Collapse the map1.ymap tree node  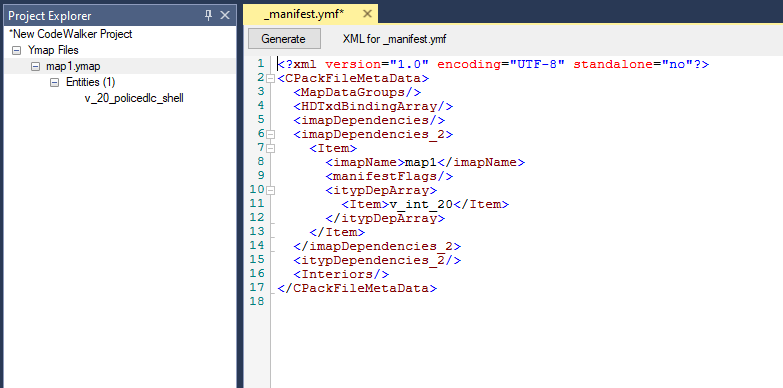point(35,66)
